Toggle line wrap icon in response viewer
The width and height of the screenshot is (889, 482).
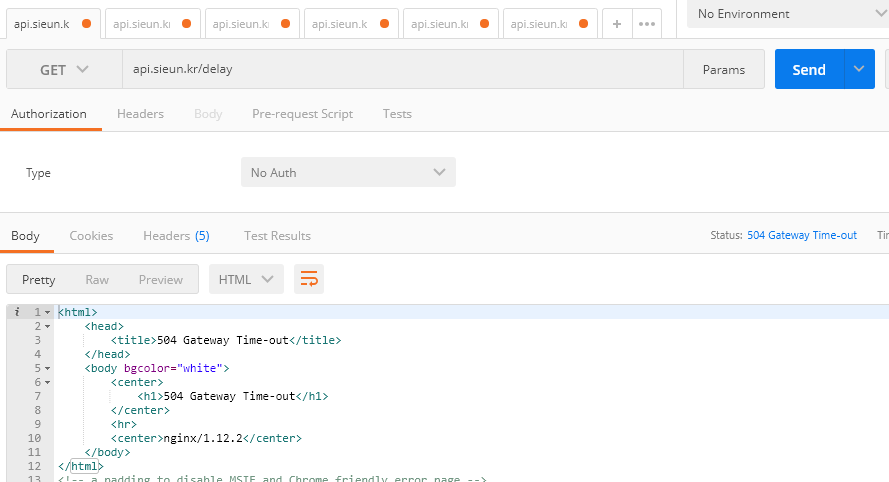pyautogui.click(x=309, y=279)
